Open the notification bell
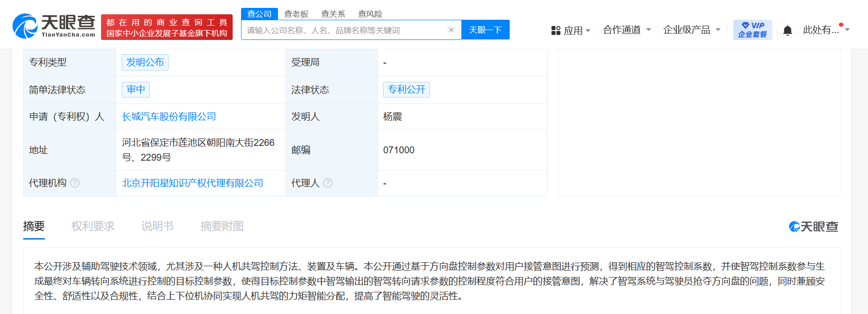 pos(787,31)
